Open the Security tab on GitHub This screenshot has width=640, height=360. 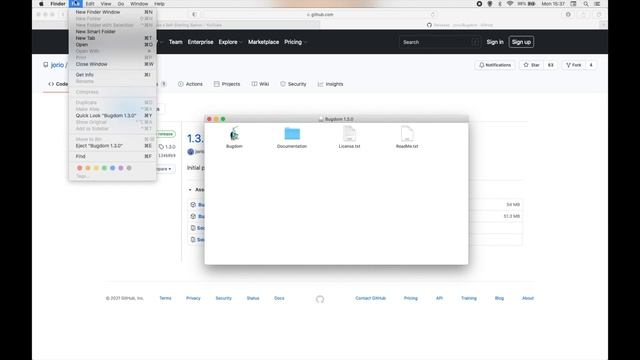[x=293, y=84]
